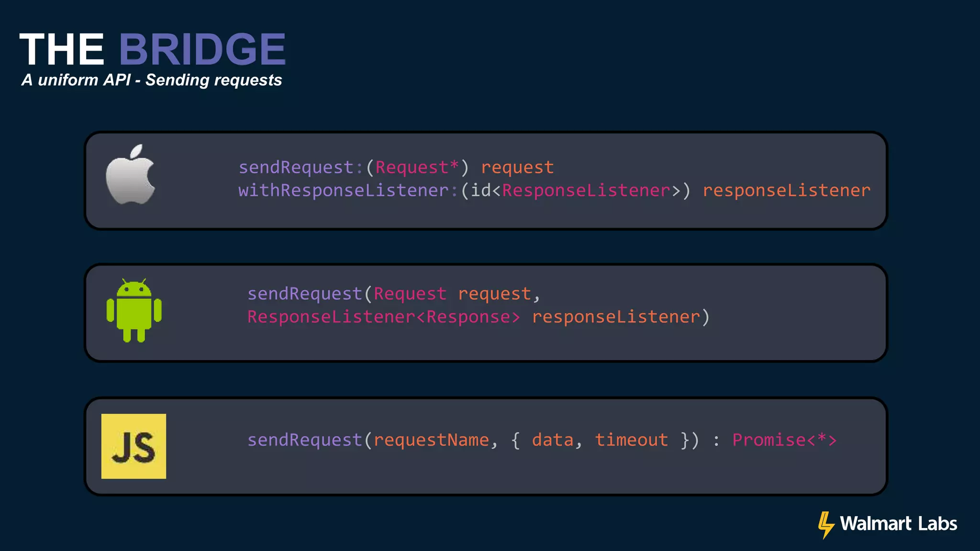Click sendRequest in the JS code box
980x551 pixels.
pos(305,440)
